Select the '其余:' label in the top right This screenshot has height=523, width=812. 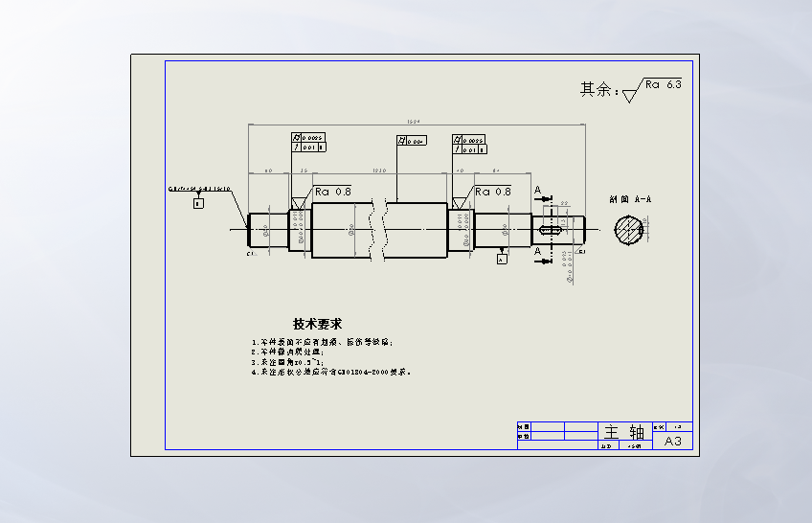(599, 90)
